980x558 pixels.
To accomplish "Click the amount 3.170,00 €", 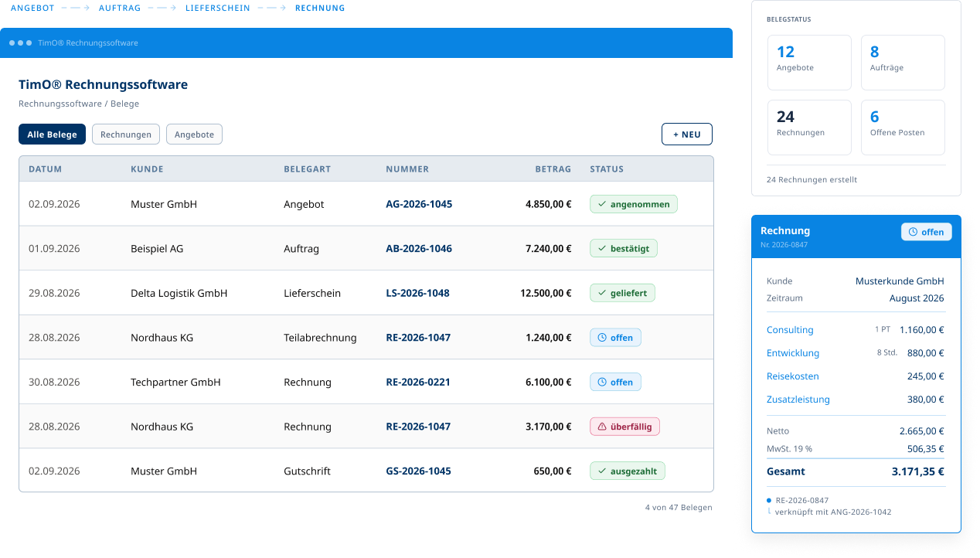I will (548, 427).
